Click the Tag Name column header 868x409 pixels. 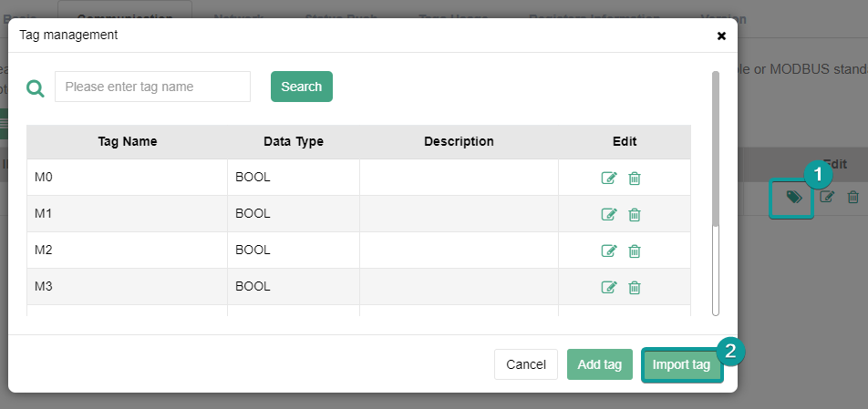[127, 141]
